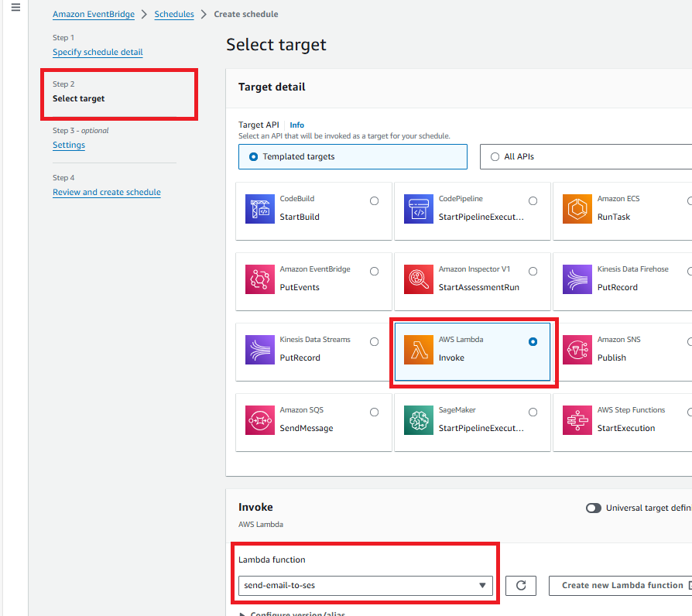Open Specify schedule detail step
692x616 pixels.
pyautogui.click(x=98, y=52)
